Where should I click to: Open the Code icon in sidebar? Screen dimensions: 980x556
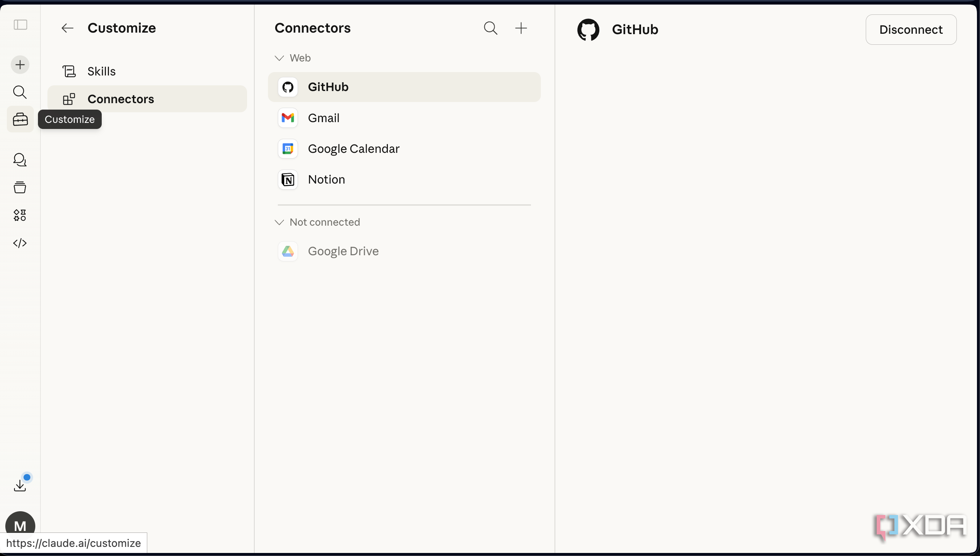(x=20, y=243)
